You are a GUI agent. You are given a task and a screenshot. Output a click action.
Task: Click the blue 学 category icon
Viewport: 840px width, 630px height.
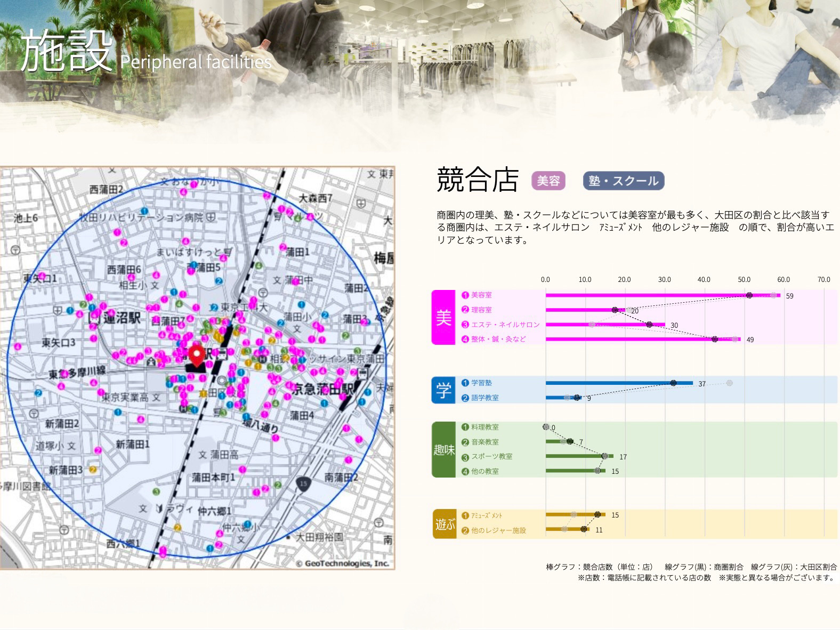pos(443,390)
